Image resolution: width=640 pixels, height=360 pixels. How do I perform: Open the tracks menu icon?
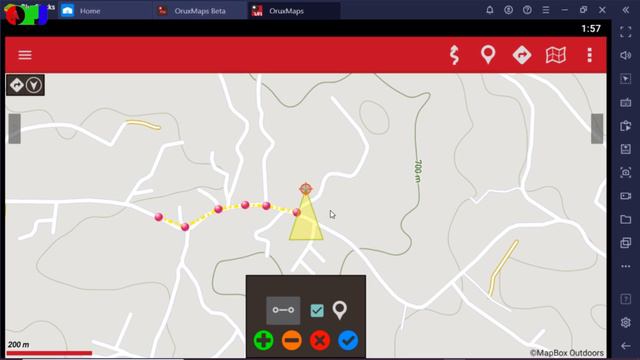tap(454, 55)
